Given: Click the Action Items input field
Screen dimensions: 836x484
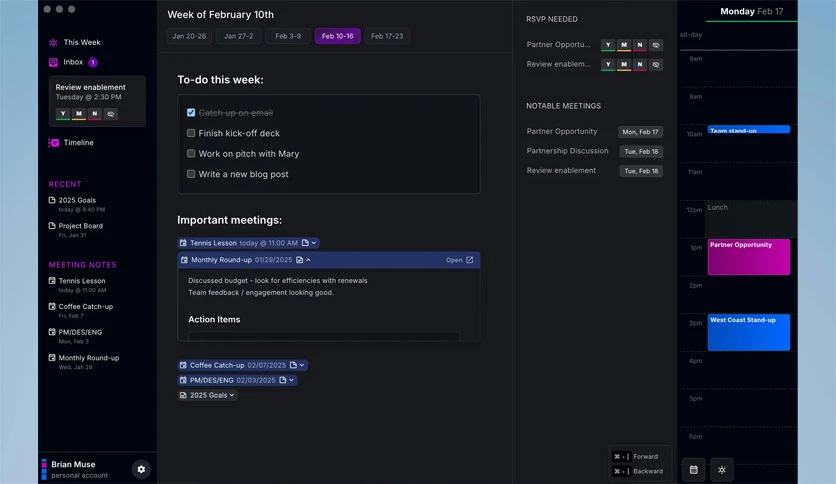Looking at the screenshot, I should pos(324,336).
